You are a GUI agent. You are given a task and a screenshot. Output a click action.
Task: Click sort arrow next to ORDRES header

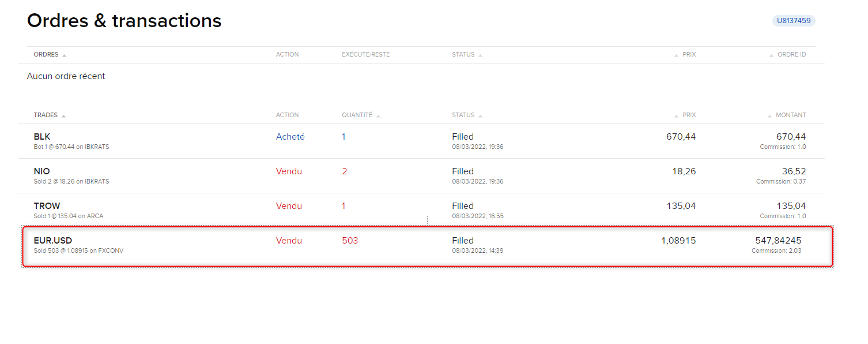[64, 55]
